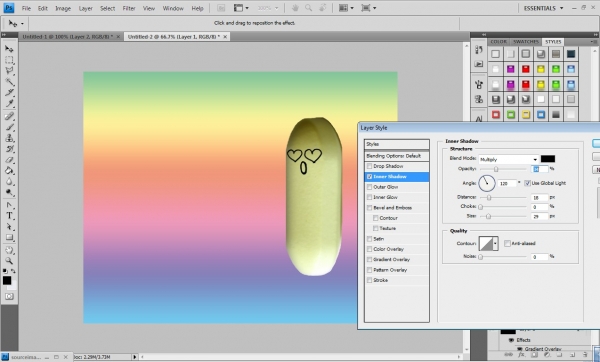Open the Layer menu
600x362 pixels.
[85, 8]
